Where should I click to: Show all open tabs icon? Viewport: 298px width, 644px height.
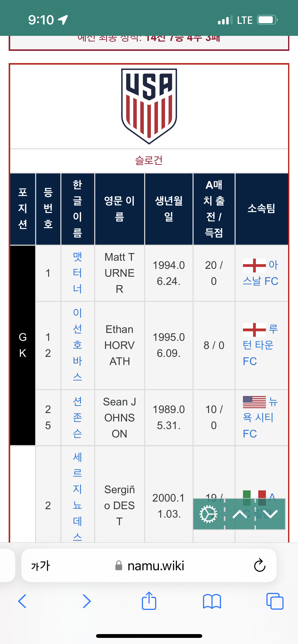pyautogui.click(x=275, y=601)
